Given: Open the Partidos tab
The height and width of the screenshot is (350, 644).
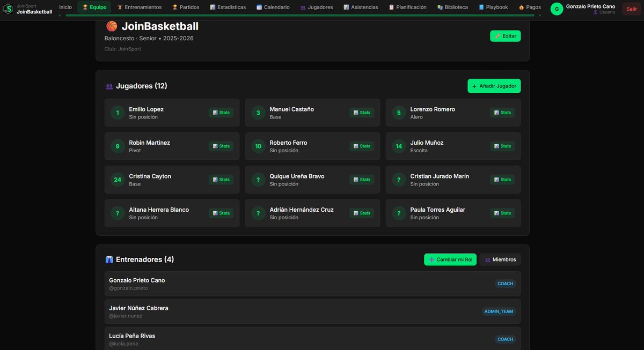Looking at the screenshot, I should [186, 8].
